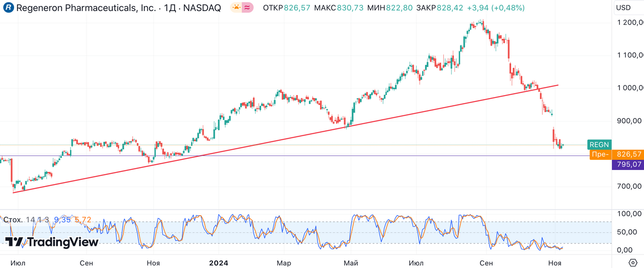Screen dimensions: 644x268
Task: Open the USD currency selector
Action: [x=623, y=8]
